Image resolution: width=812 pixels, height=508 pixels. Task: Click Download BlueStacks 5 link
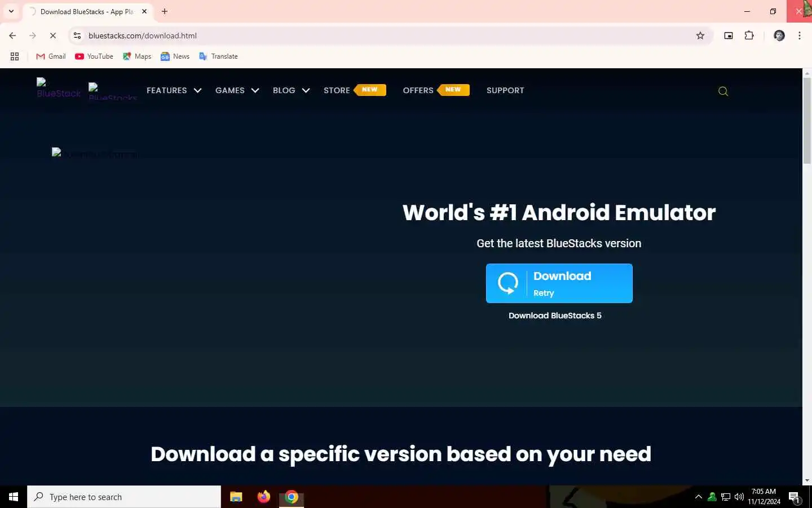point(555,316)
